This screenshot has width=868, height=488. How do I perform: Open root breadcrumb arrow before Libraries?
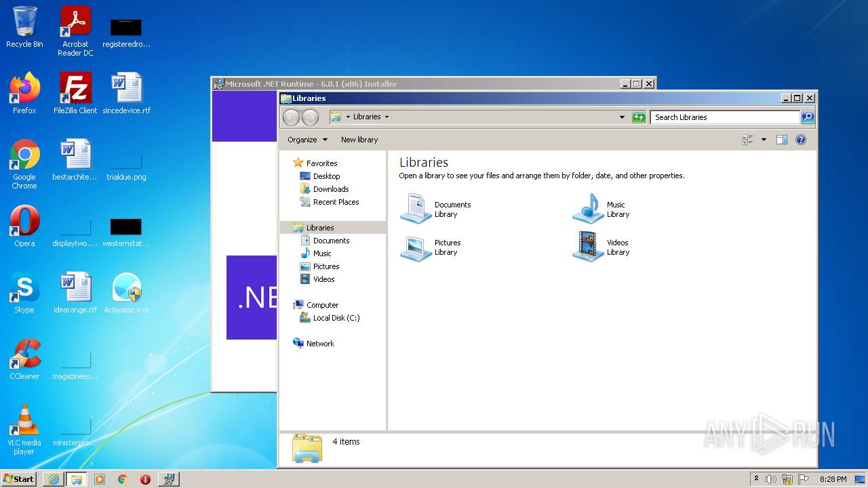(348, 117)
